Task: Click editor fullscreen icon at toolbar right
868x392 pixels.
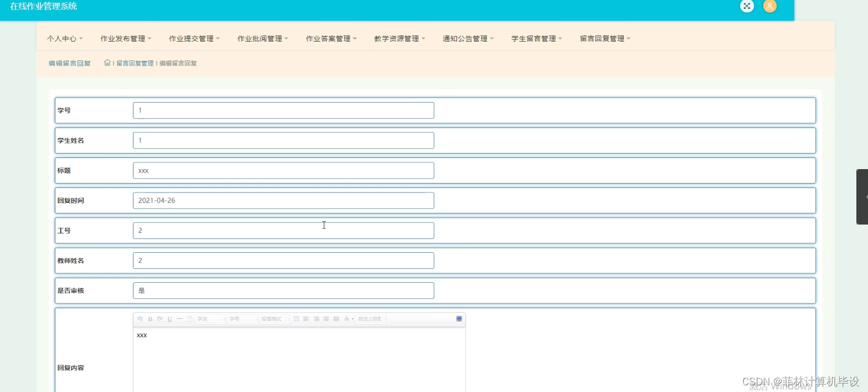Action: [x=459, y=319]
